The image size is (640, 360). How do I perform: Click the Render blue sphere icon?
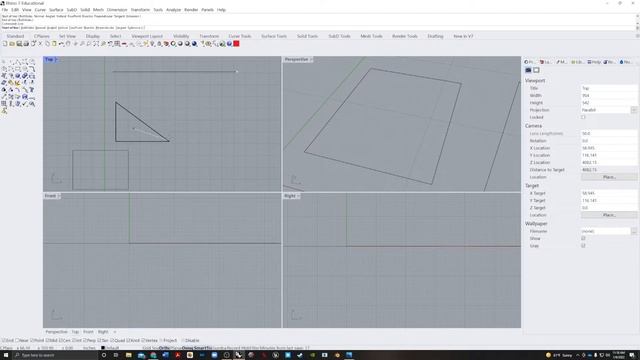(x=194, y=44)
